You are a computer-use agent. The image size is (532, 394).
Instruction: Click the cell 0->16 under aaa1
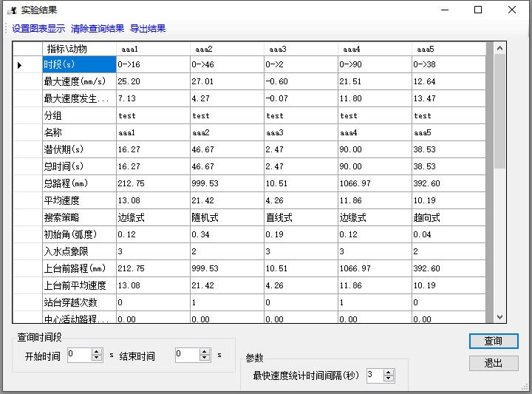coord(153,64)
